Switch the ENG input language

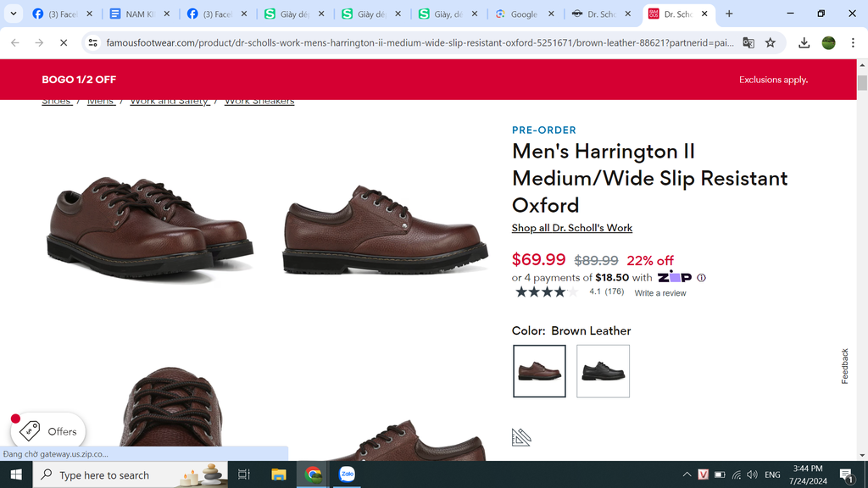[772, 474]
